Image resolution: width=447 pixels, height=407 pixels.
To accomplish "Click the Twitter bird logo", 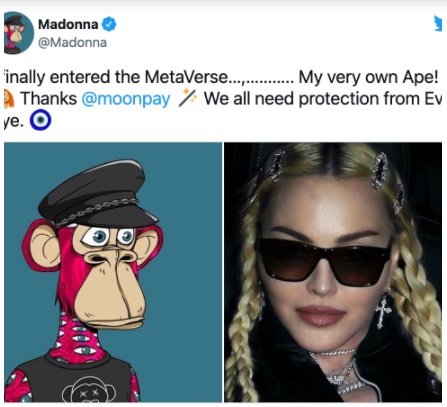I will (438, 23).
